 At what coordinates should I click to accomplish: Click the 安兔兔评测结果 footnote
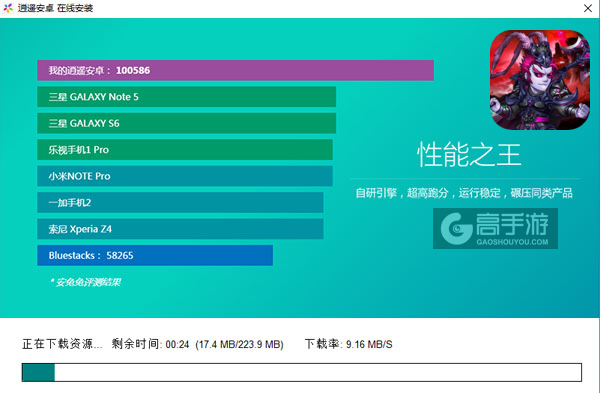85,282
